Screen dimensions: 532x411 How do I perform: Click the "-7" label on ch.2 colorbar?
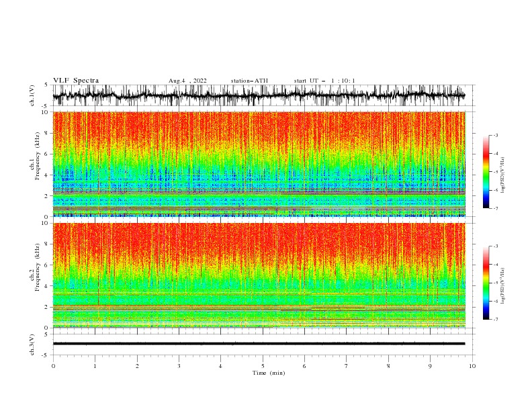pos(496,320)
